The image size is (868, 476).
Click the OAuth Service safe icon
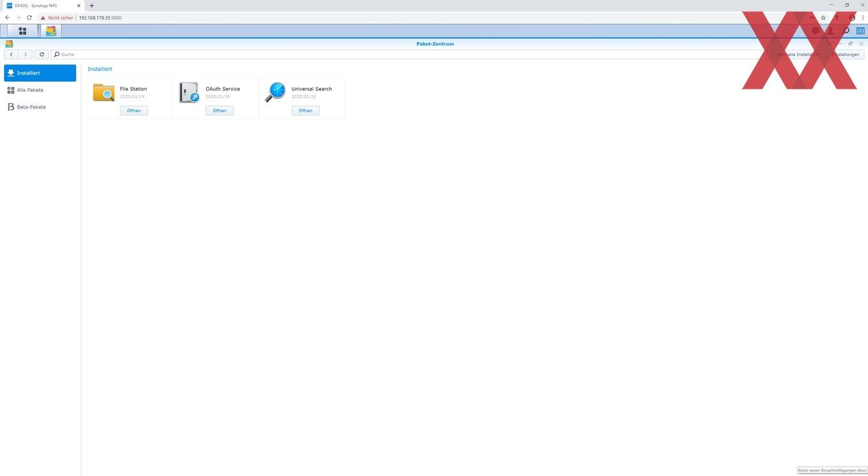189,93
